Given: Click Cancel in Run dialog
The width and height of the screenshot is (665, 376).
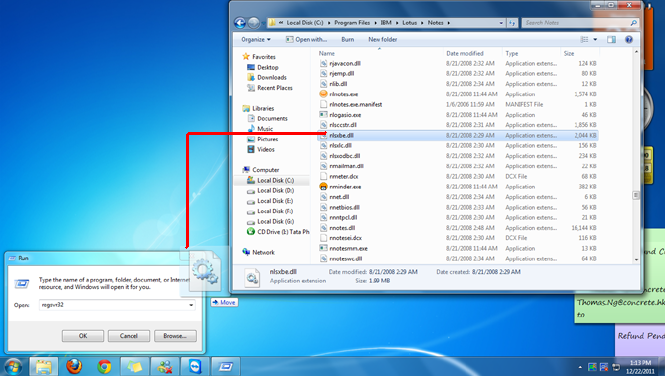Looking at the screenshot, I should tap(129, 336).
